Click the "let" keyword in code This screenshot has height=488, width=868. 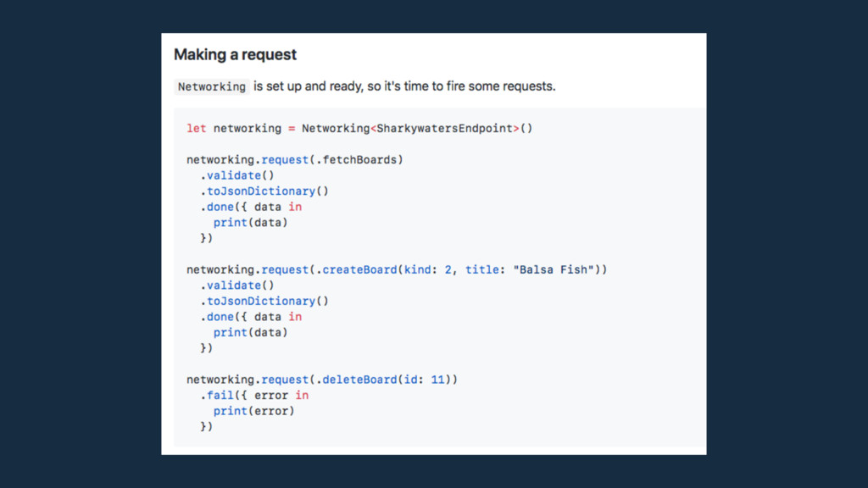(x=196, y=129)
